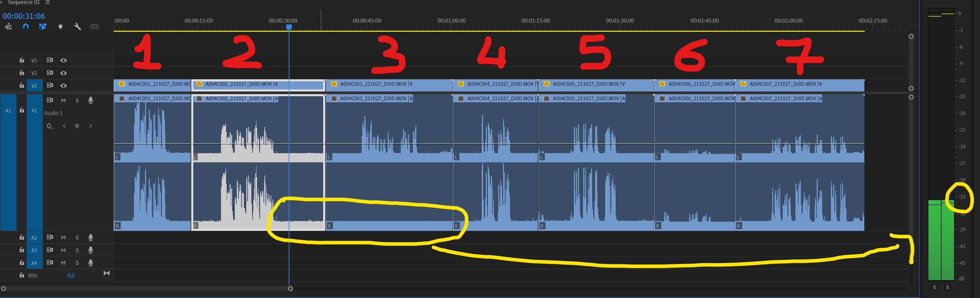The height and width of the screenshot is (298, 980).
Task: Toggle V1 track targeting
Action: [34, 86]
